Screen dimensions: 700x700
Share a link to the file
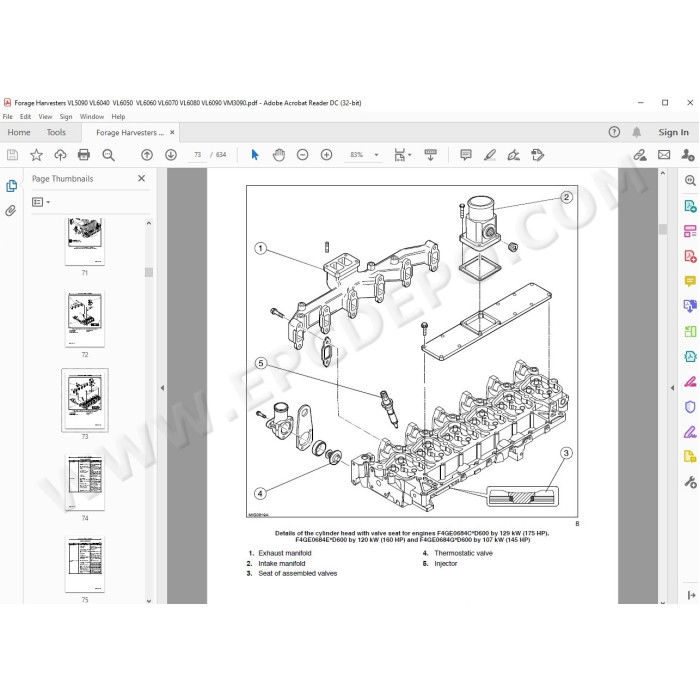pyautogui.click(x=640, y=155)
